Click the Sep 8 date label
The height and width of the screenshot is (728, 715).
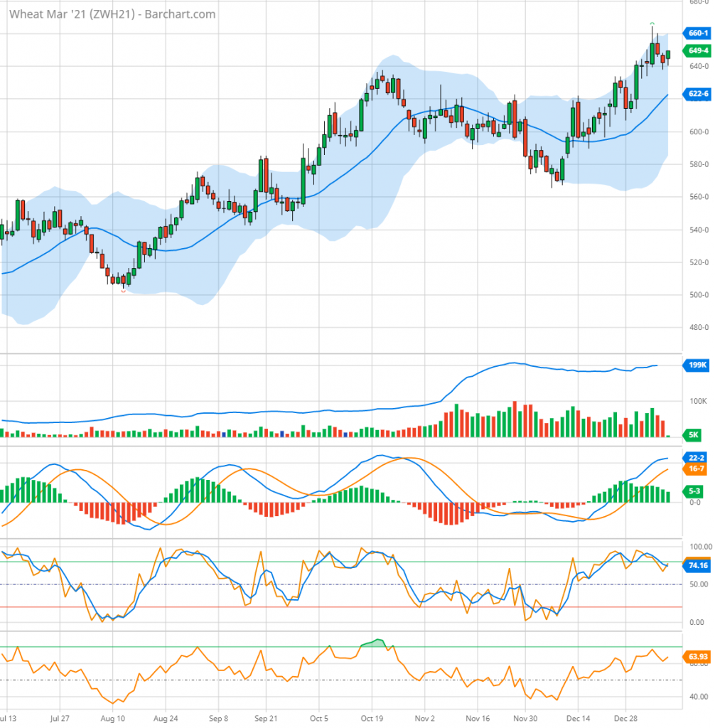tap(218, 718)
